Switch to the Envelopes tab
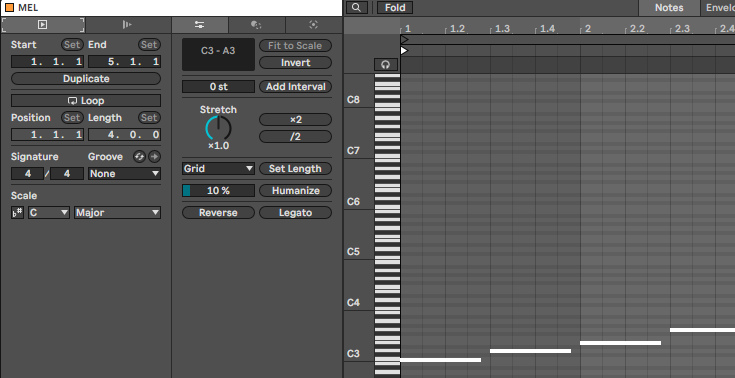735x378 pixels. 718,8
